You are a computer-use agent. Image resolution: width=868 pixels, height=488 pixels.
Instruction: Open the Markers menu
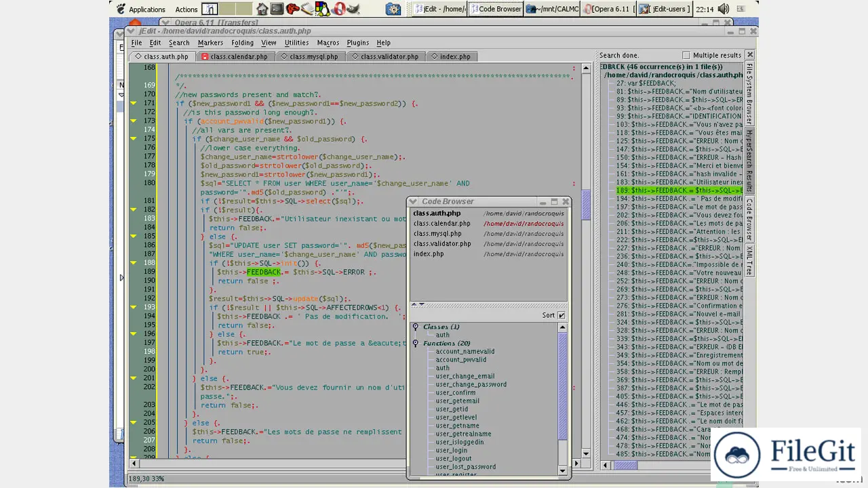pos(210,43)
